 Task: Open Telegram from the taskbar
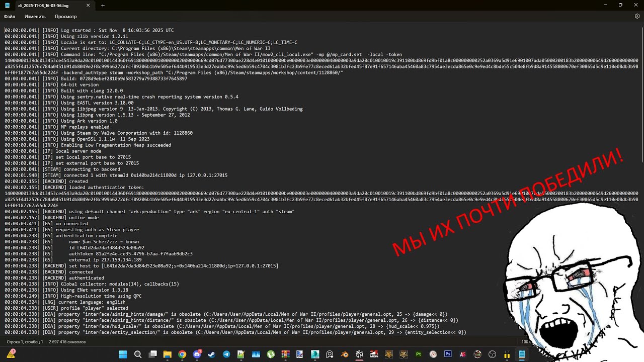pos(226,354)
